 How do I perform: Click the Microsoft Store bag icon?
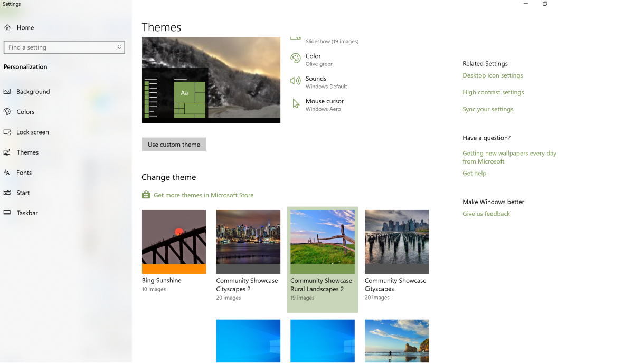pos(146,195)
